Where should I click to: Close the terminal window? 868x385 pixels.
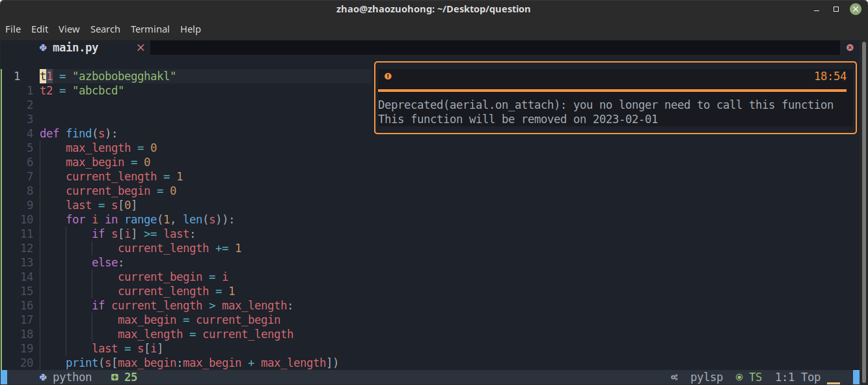tap(855, 9)
